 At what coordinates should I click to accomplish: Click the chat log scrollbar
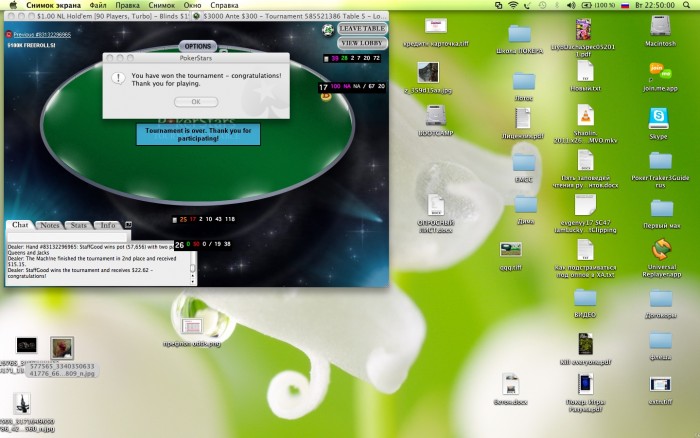[x=193, y=268]
